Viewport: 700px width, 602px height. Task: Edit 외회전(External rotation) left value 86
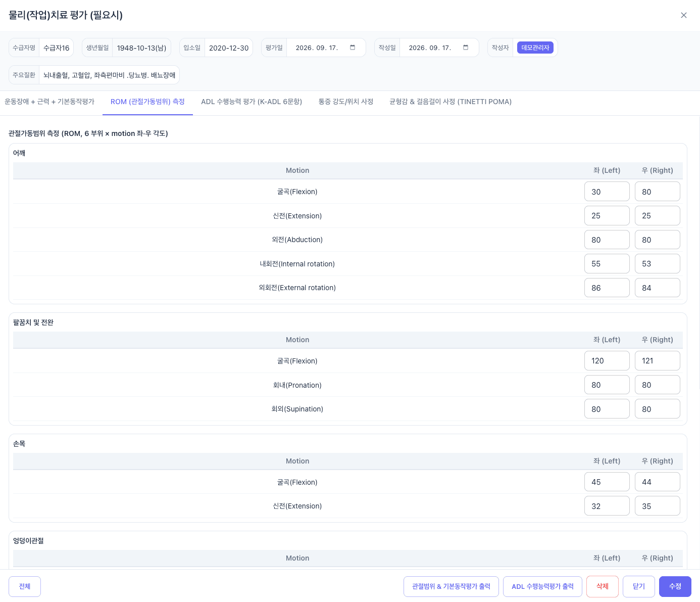[x=607, y=288]
